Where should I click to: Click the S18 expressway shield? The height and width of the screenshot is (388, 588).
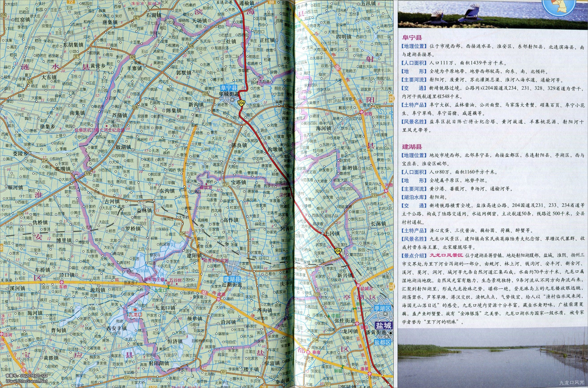[x=204, y=293]
